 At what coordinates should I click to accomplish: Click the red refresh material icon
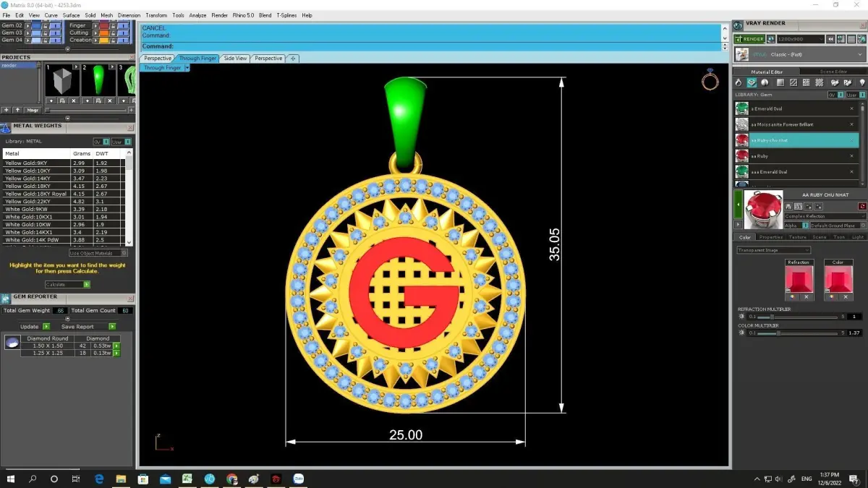click(x=862, y=207)
